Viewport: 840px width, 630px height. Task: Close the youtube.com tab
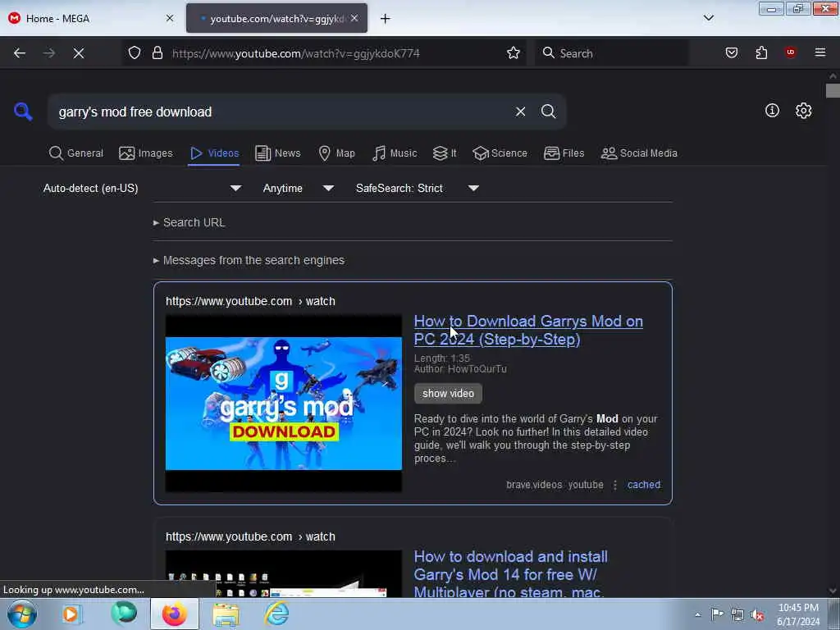point(354,18)
